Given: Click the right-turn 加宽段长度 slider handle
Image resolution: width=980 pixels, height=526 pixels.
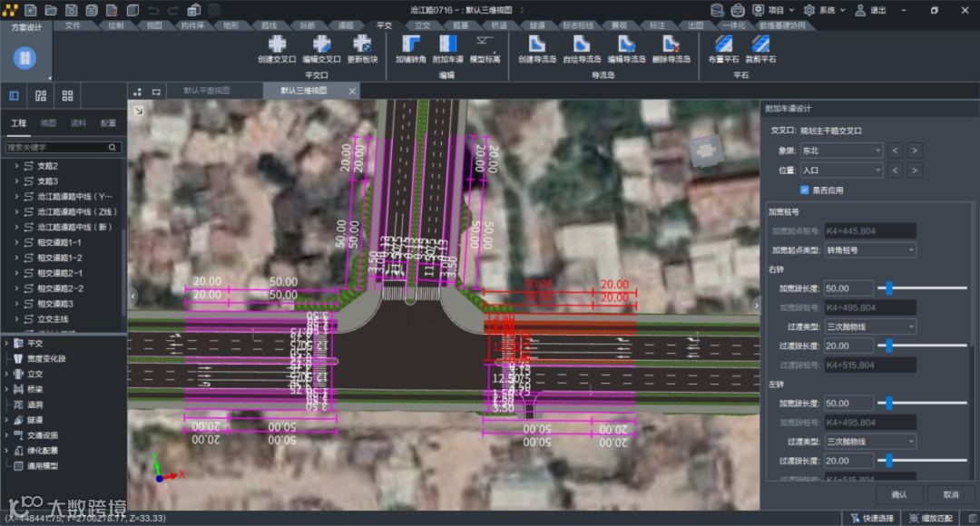Looking at the screenshot, I should (889, 288).
